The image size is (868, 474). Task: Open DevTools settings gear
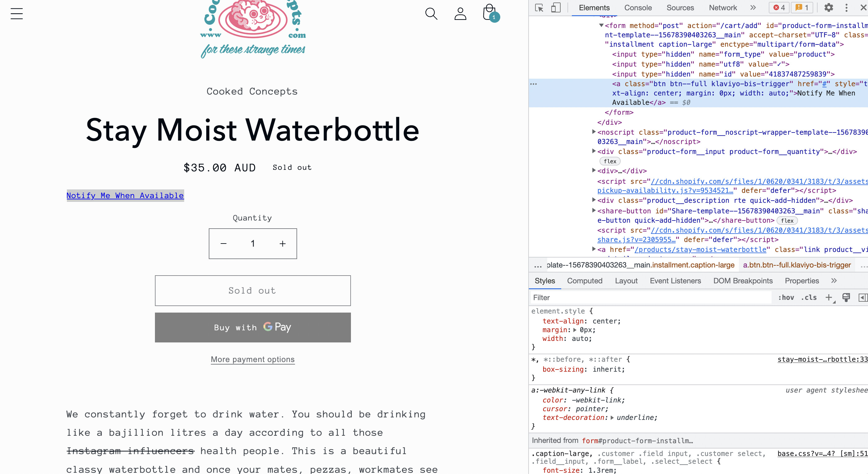828,8
